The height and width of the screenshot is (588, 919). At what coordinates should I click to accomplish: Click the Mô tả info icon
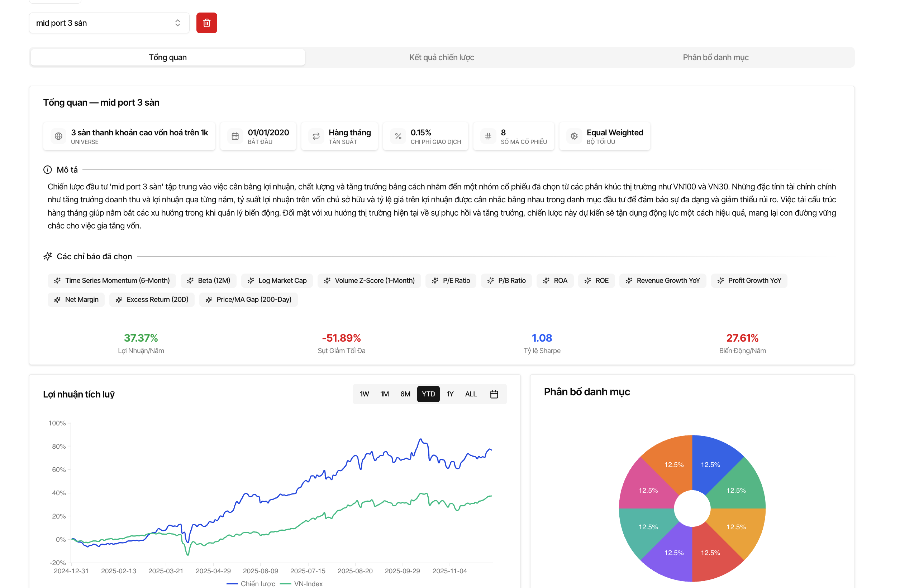click(47, 169)
